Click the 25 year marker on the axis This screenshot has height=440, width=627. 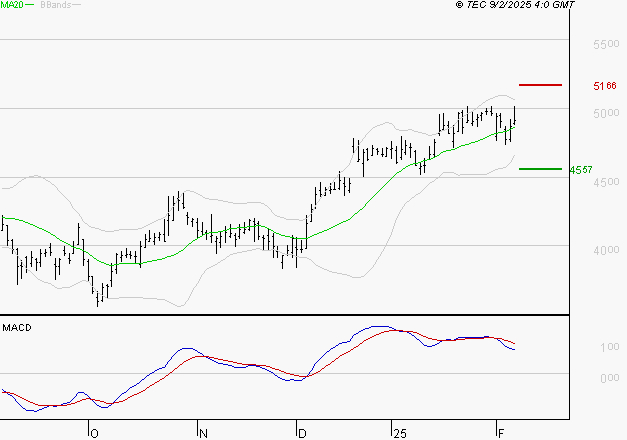point(400,434)
